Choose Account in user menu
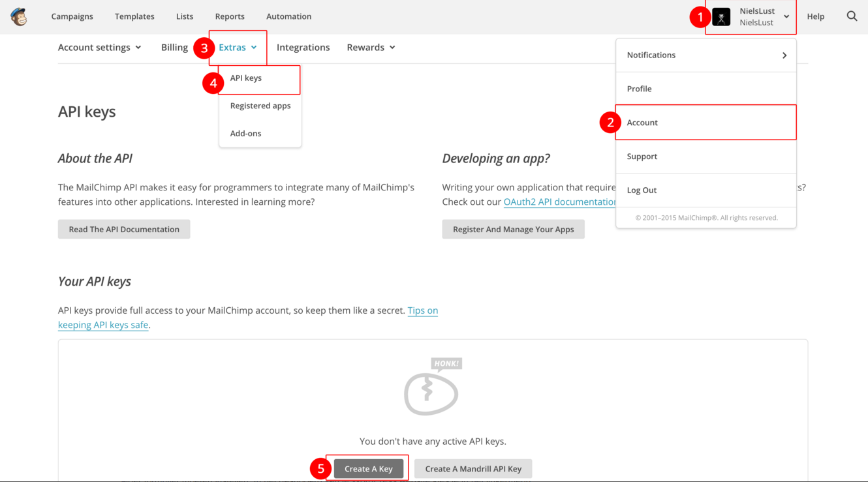Screen dimensions: 868x482 pos(706,123)
